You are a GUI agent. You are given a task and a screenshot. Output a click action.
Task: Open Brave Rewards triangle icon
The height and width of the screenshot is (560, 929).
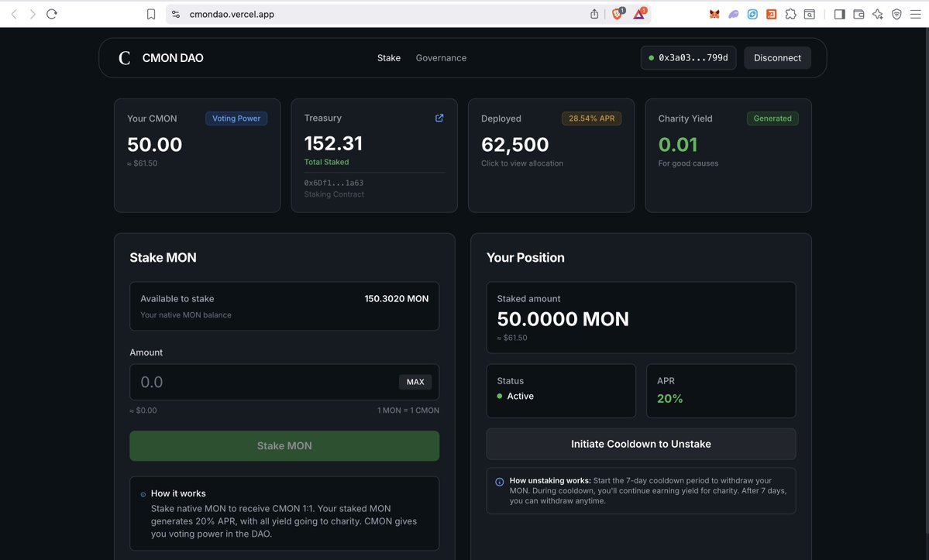pos(639,14)
